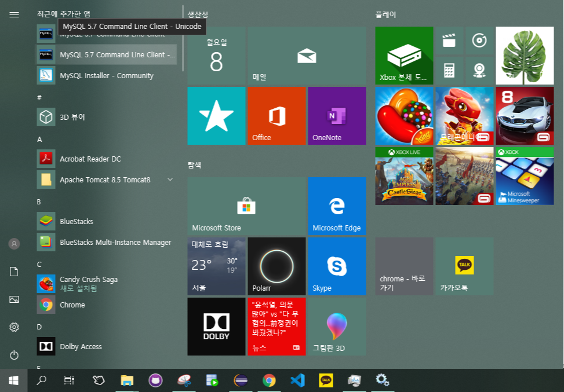The image size is (564, 392).
Task: Click the Windows Start button
Action: [14, 380]
